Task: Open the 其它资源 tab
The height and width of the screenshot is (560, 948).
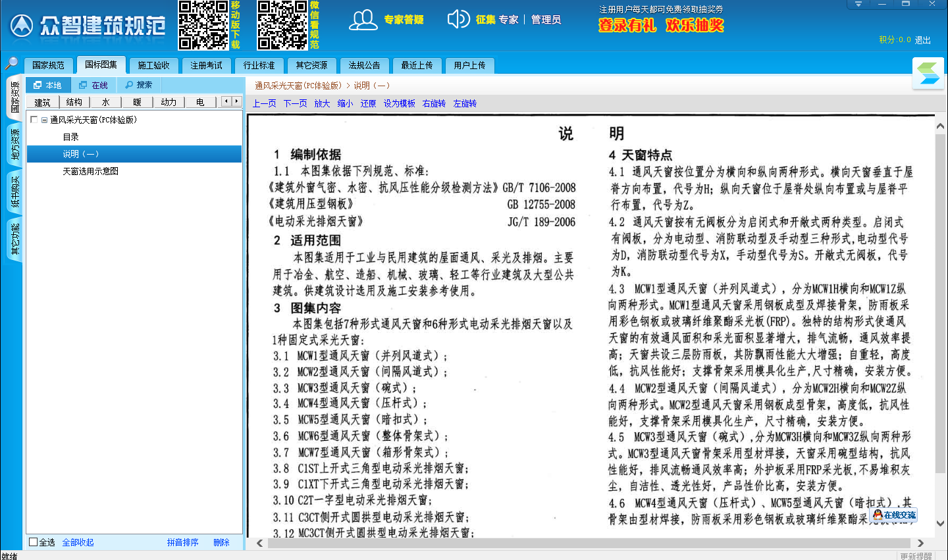Action: (311, 65)
